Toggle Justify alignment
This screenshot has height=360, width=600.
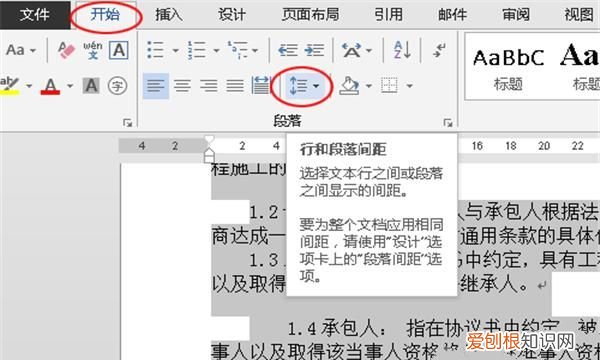[235, 86]
